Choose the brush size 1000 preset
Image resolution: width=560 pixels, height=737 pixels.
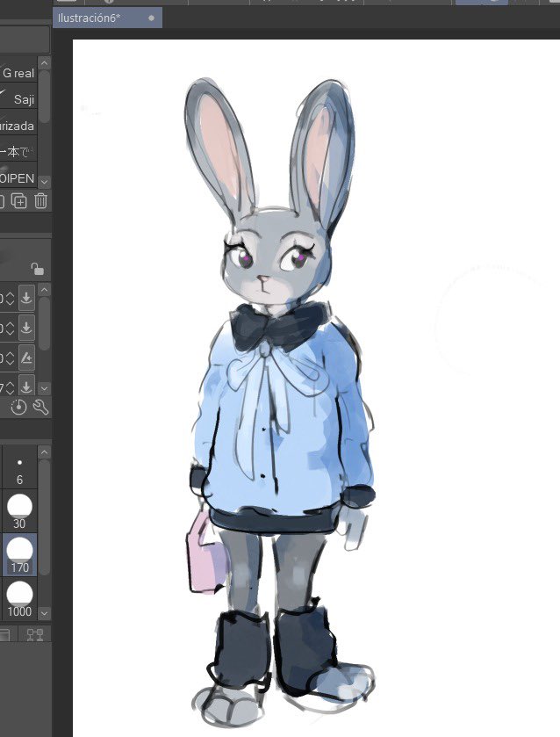click(19, 598)
